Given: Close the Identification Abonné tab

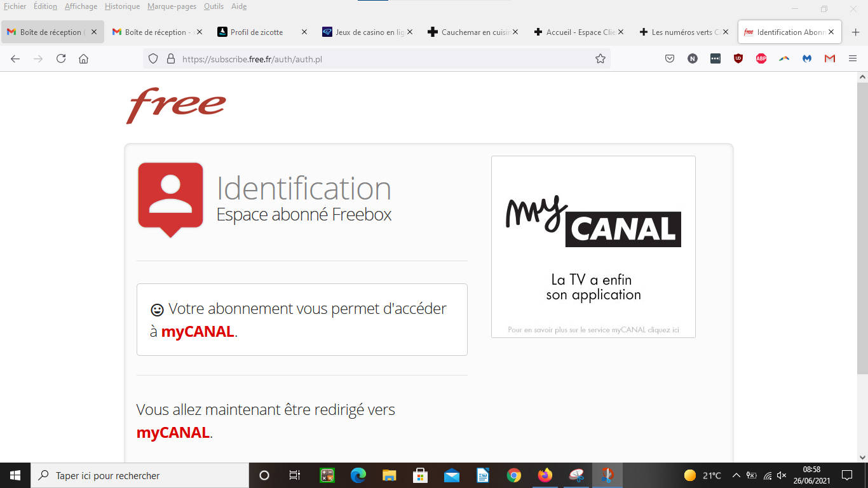Looking at the screenshot, I should coord(831,32).
